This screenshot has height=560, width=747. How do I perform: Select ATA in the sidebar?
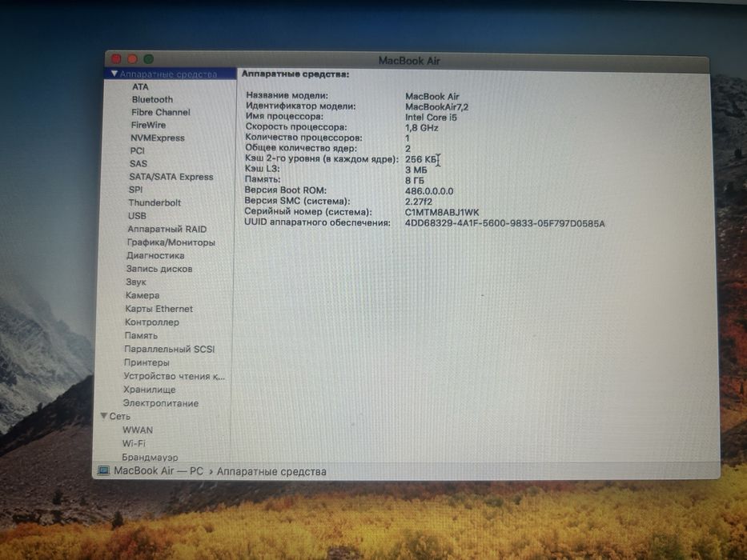point(140,86)
